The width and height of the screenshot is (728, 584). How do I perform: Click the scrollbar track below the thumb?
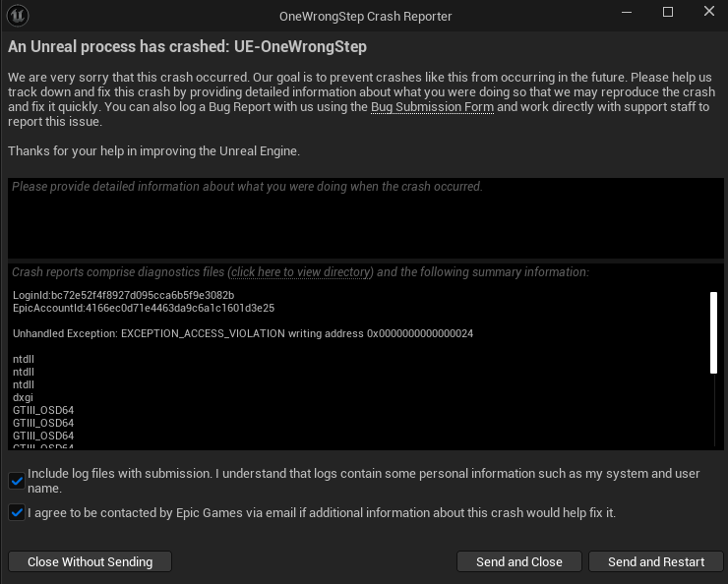click(714, 413)
